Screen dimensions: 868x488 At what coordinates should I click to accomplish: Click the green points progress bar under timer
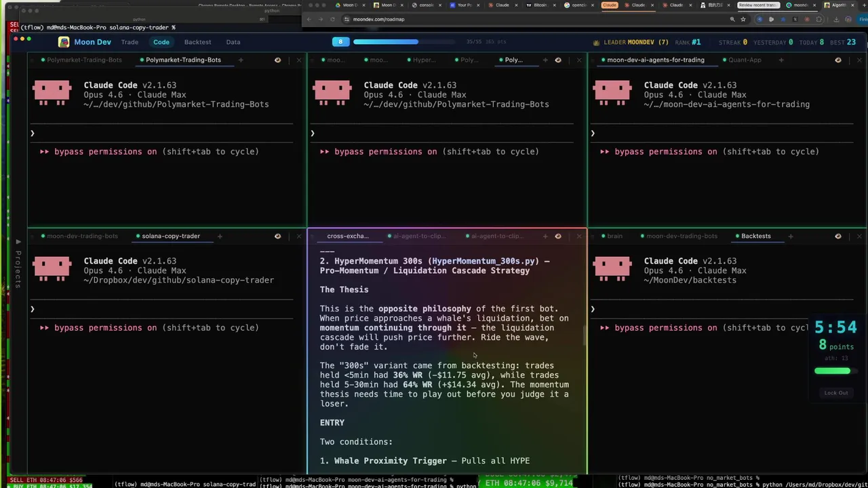(835, 371)
